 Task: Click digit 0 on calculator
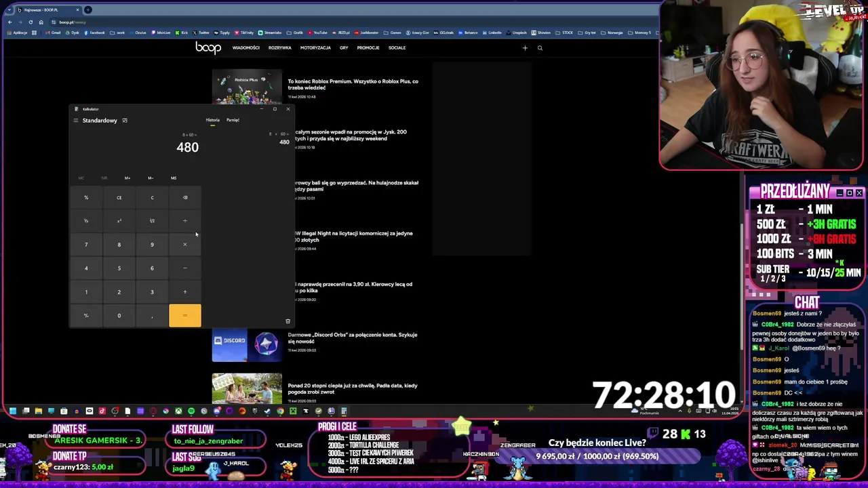coord(119,316)
